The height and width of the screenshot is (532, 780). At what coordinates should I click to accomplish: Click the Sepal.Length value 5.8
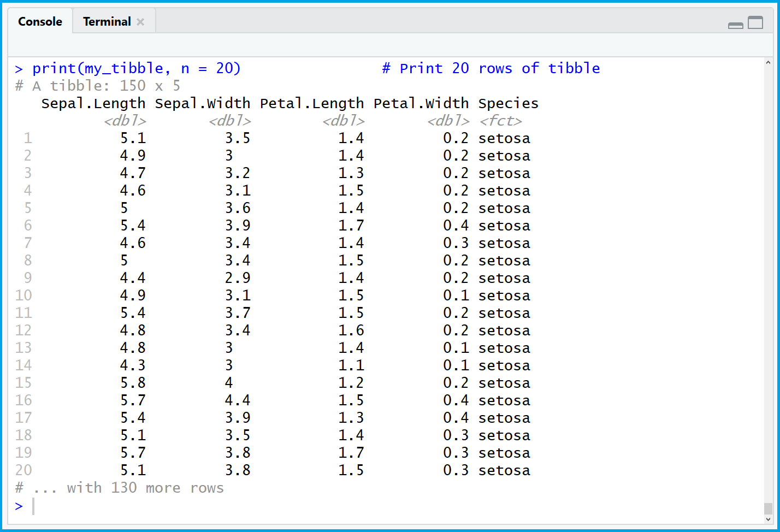133,383
